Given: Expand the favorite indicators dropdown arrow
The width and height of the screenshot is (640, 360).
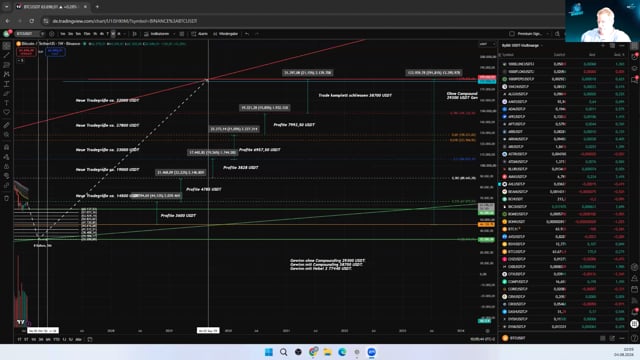Looking at the screenshot, I should click(x=174, y=34).
